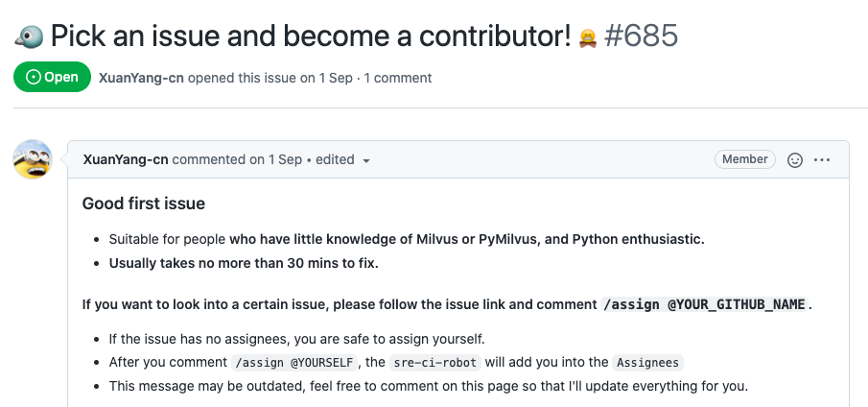This screenshot has height=407, width=868.
Task: Click the 'Good first issue' heading
Action: click(143, 203)
